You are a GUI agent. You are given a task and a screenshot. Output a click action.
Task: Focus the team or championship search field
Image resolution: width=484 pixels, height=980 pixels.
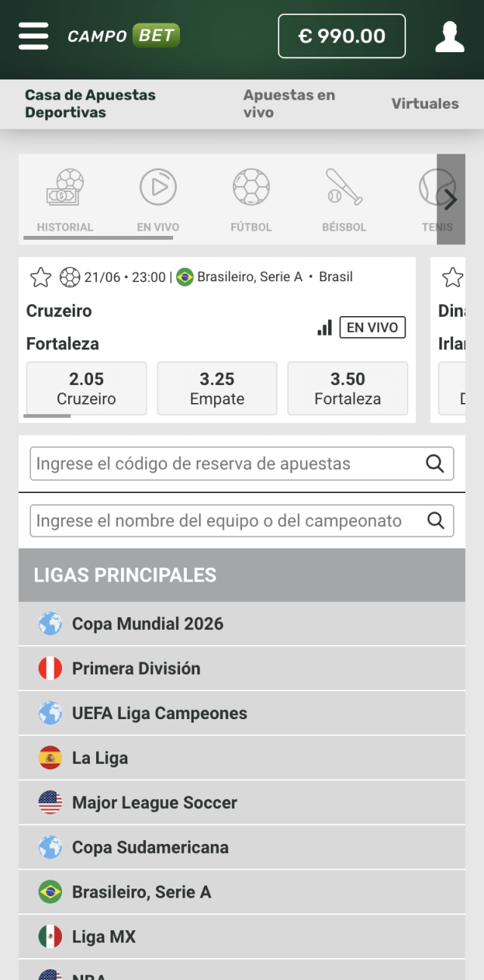click(227, 520)
